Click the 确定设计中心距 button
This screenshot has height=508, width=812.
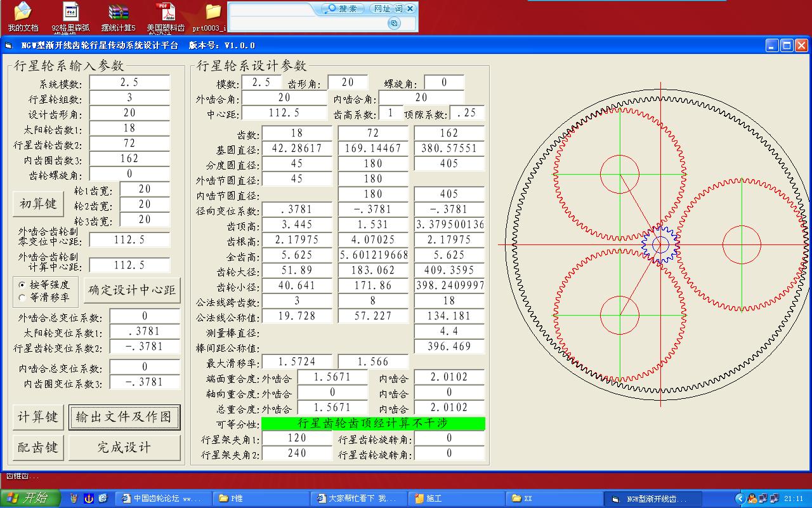tap(132, 290)
